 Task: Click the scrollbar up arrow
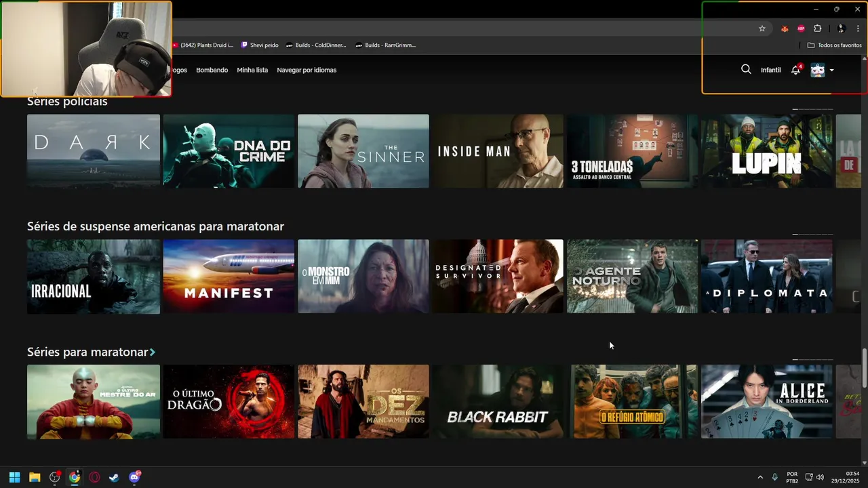[864, 58]
